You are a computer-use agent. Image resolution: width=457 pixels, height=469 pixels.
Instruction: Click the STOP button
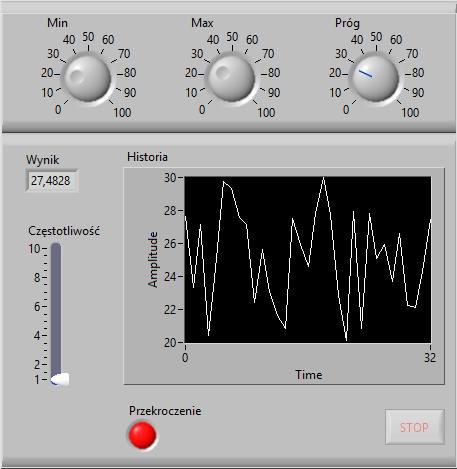[415, 427]
